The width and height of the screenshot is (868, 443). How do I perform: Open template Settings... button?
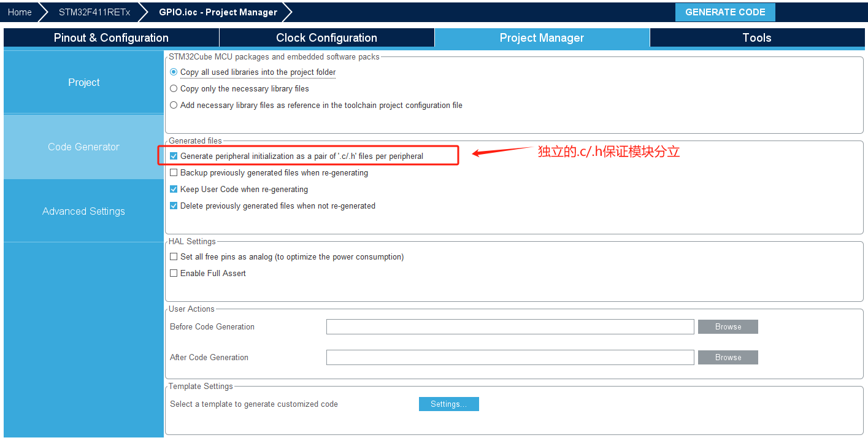pyautogui.click(x=448, y=404)
